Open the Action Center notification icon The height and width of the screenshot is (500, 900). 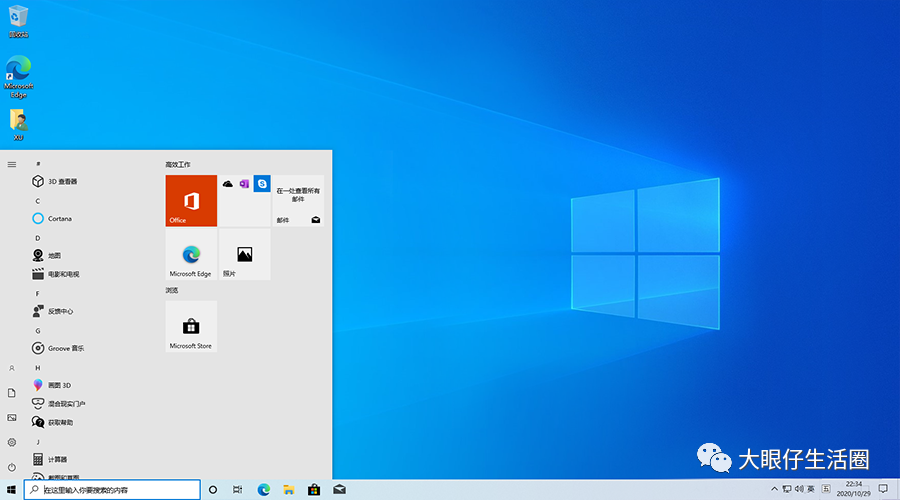pyautogui.click(x=883, y=489)
